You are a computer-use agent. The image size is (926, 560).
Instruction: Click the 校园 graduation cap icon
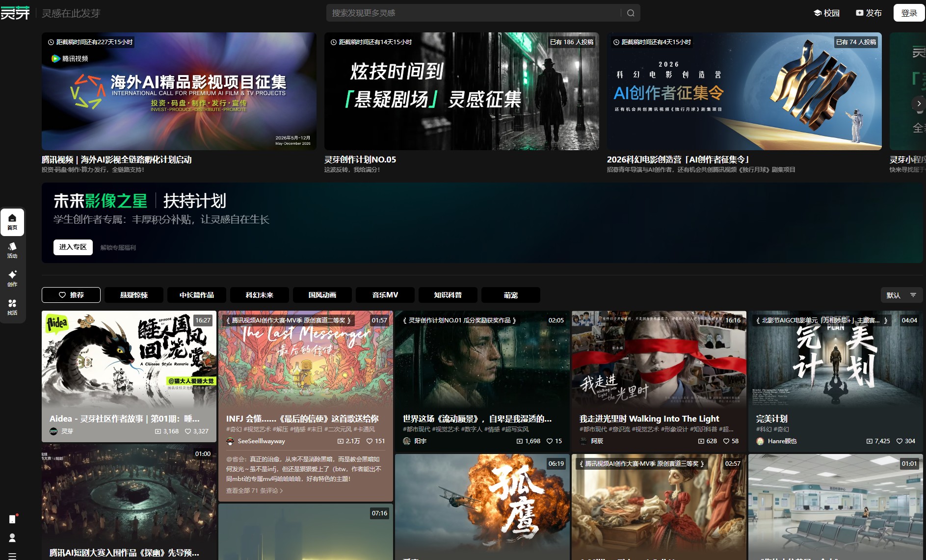pyautogui.click(x=817, y=13)
